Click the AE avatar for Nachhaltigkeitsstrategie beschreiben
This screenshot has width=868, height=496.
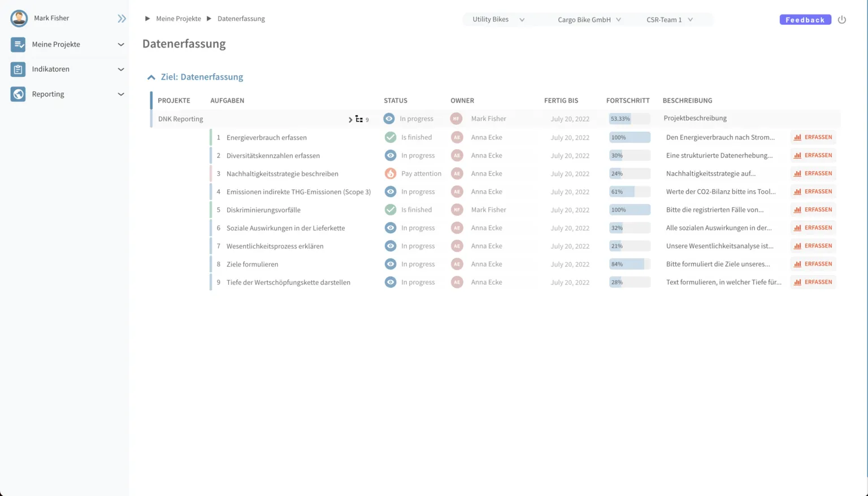(x=457, y=173)
